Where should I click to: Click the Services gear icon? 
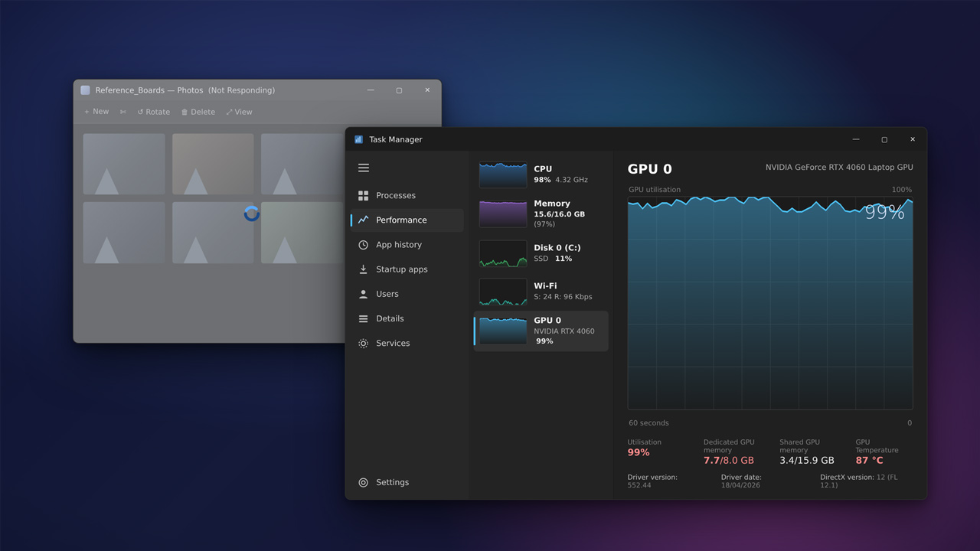[x=363, y=344]
